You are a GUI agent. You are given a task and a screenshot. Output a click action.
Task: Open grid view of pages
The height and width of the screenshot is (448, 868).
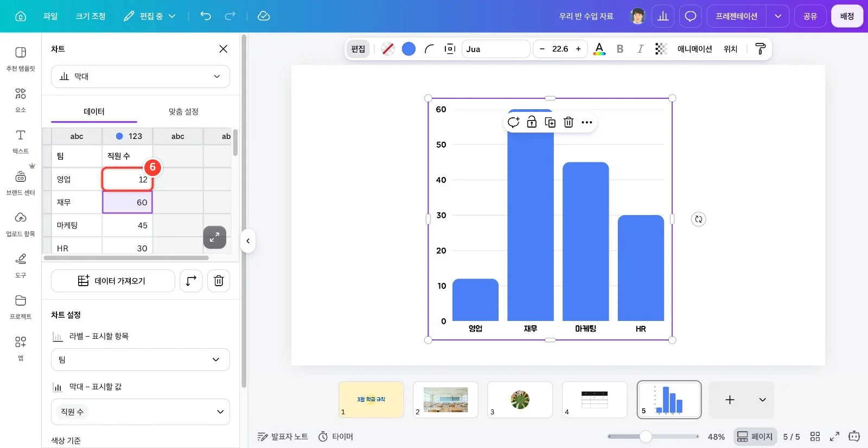(x=815, y=436)
